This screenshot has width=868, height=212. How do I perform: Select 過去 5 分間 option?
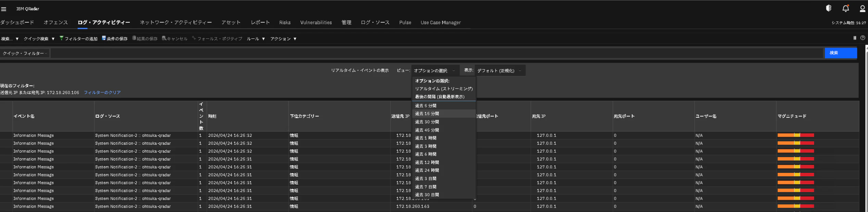click(x=444, y=106)
